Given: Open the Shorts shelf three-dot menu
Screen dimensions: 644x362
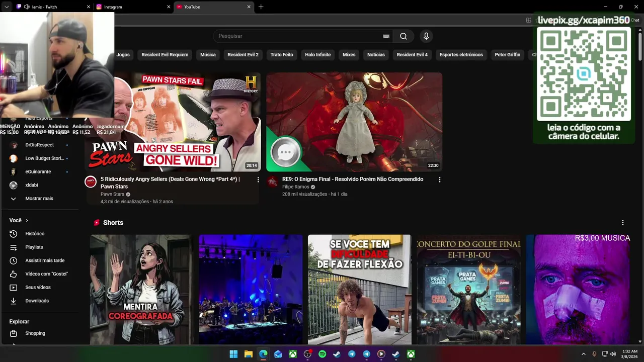Looking at the screenshot, I should coord(622,223).
